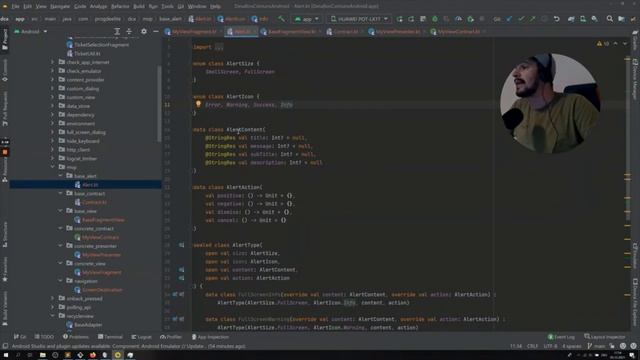Open the Logcat tool window
Image resolution: width=640 pixels, height=360 pixels.
pyautogui.click(x=141, y=337)
